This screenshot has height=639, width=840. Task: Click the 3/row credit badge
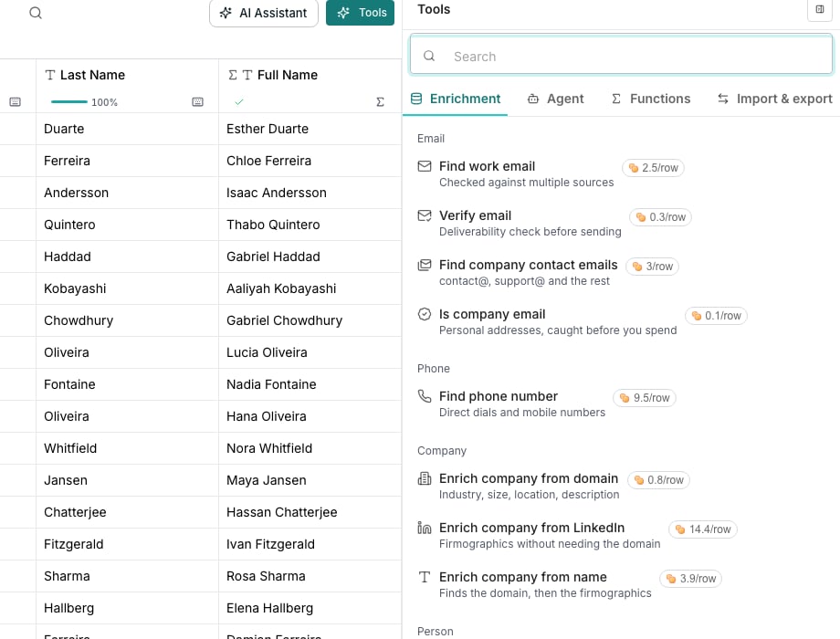point(653,267)
